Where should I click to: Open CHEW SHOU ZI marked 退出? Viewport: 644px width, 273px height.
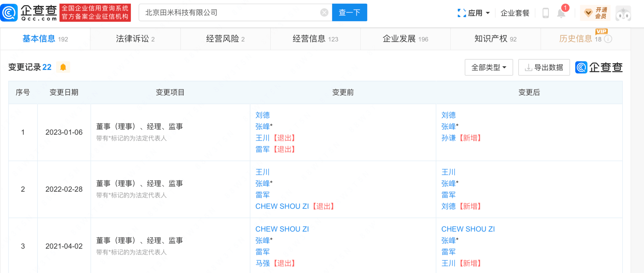click(x=282, y=206)
